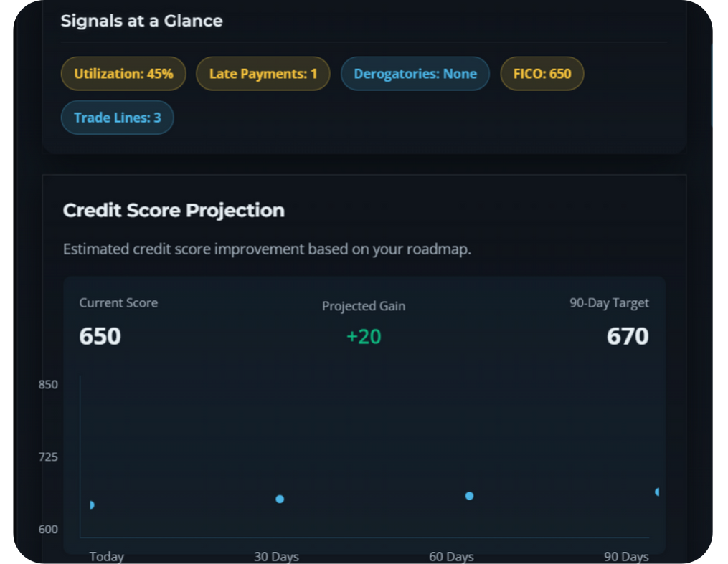Image resolution: width=728 pixels, height=564 pixels.
Task: Click the Current Score value 650
Action: coord(100,336)
